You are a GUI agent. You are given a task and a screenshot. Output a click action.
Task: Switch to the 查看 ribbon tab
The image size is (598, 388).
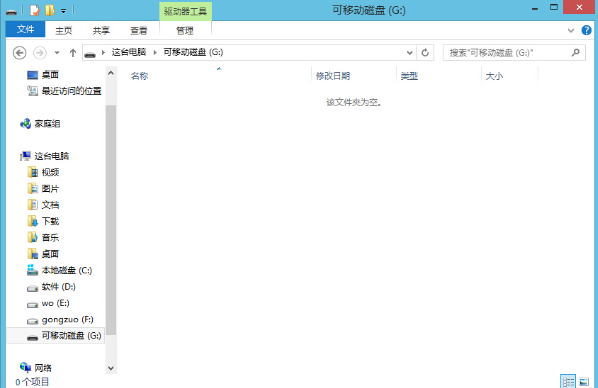(x=138, y=31)
